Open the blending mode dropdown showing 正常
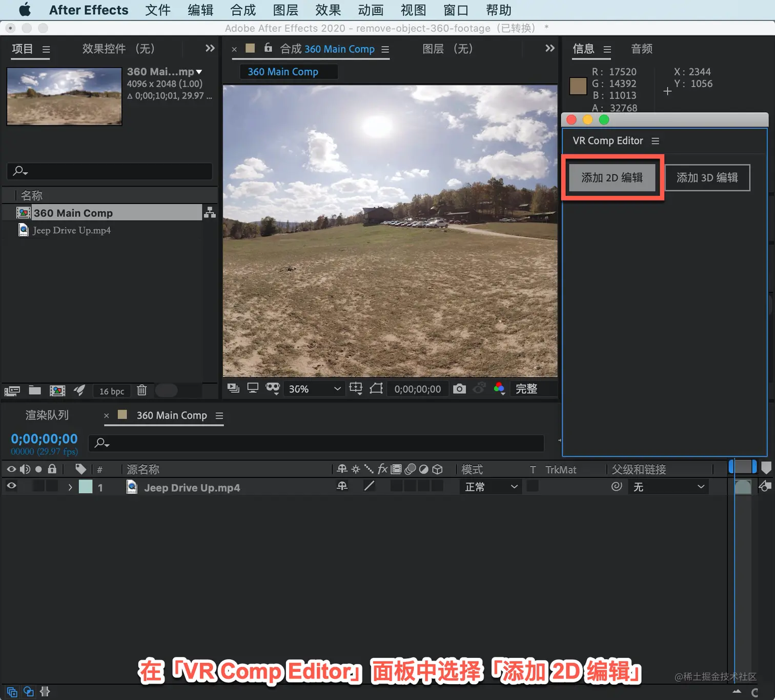This screenshot has height=700, width=775. 491,487
